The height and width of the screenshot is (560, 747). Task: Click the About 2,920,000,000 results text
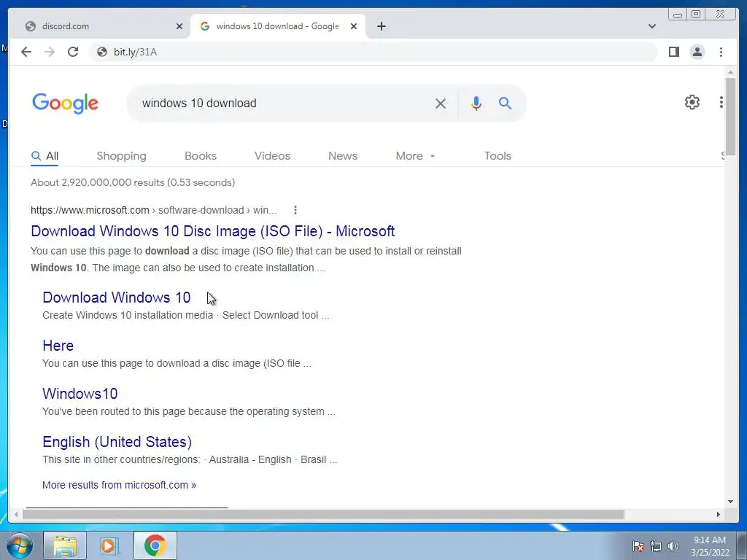[x=133, y=183]
